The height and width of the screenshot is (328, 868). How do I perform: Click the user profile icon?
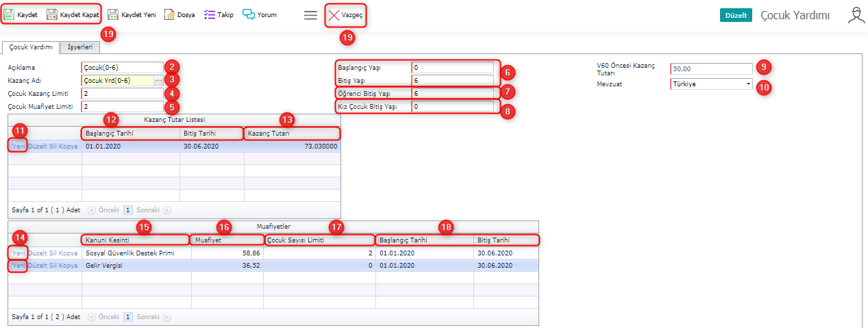(x=856, y=15)
